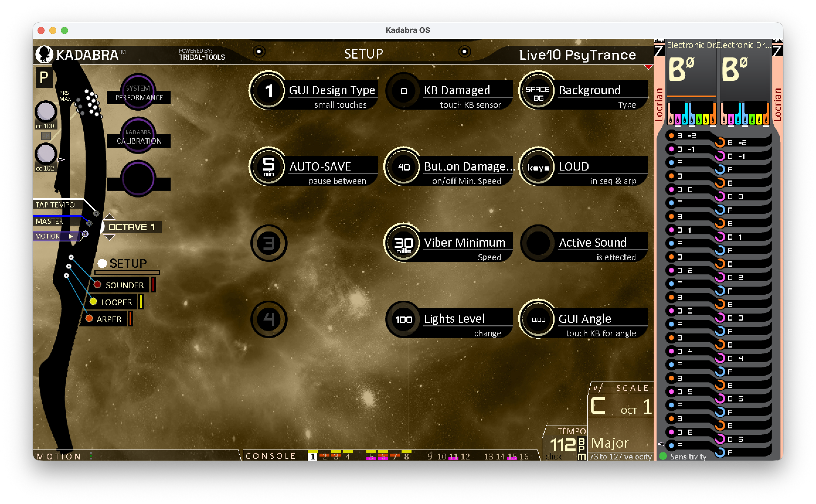Click the Kadabra logo head icon
This screenshot has height=504, width=816.
point(44,54)
